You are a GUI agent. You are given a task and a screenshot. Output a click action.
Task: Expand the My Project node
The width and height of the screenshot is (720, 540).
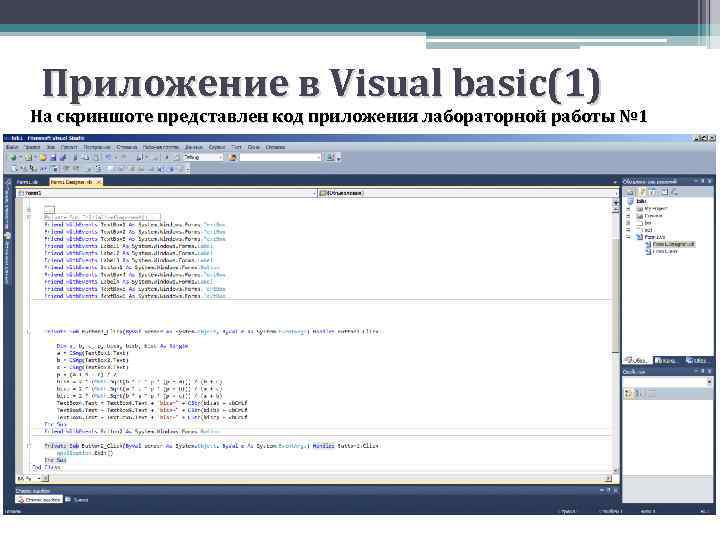628,209
